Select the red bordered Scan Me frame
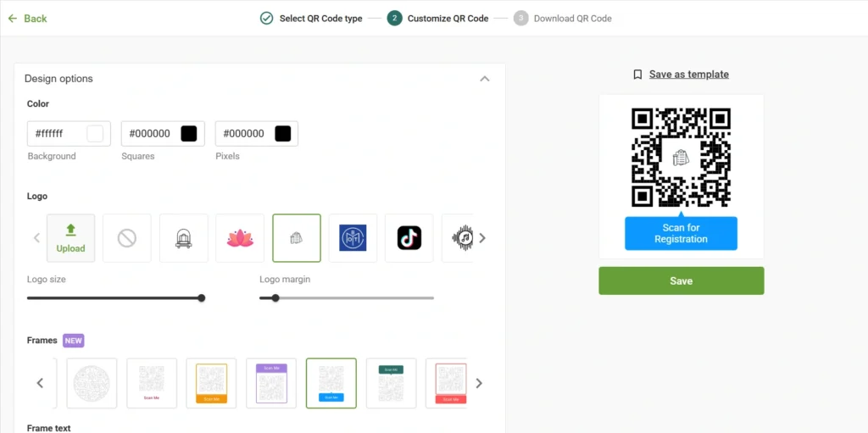This screenshot has height=433, width=868. coord(446,383)
